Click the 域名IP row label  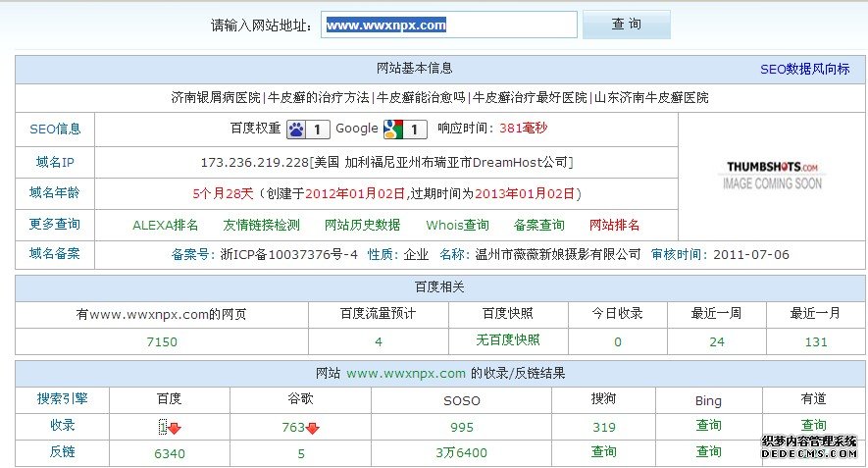55,162
